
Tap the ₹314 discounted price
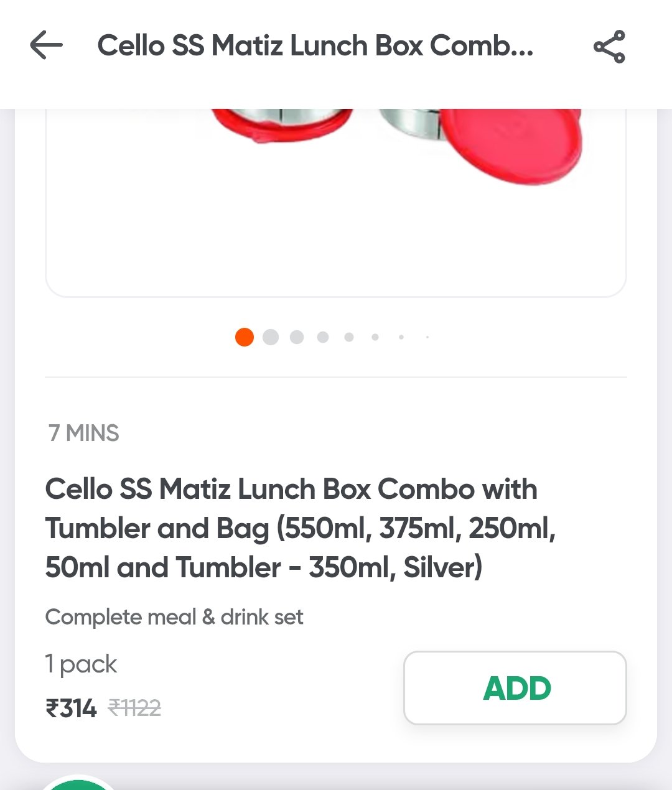coord(71,709)
